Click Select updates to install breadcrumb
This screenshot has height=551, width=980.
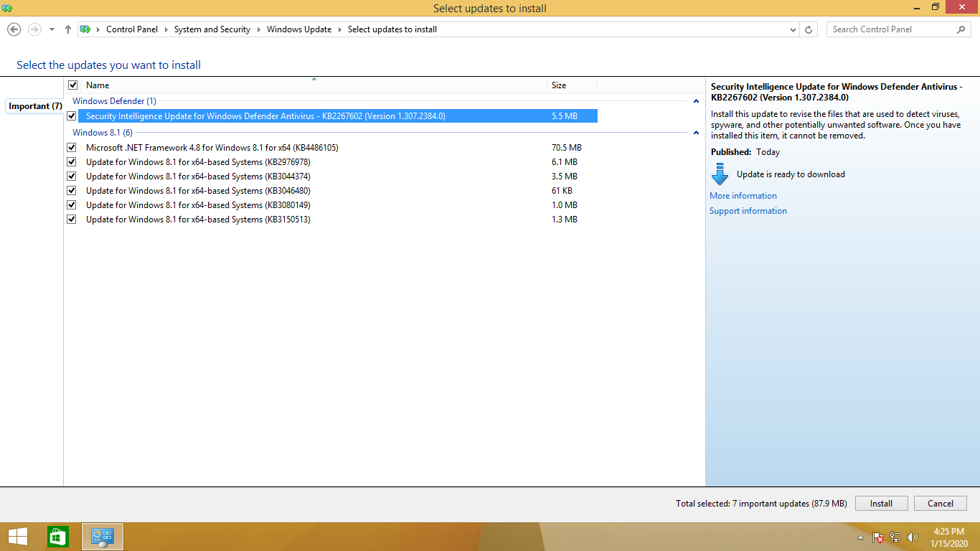pos(392,29)
